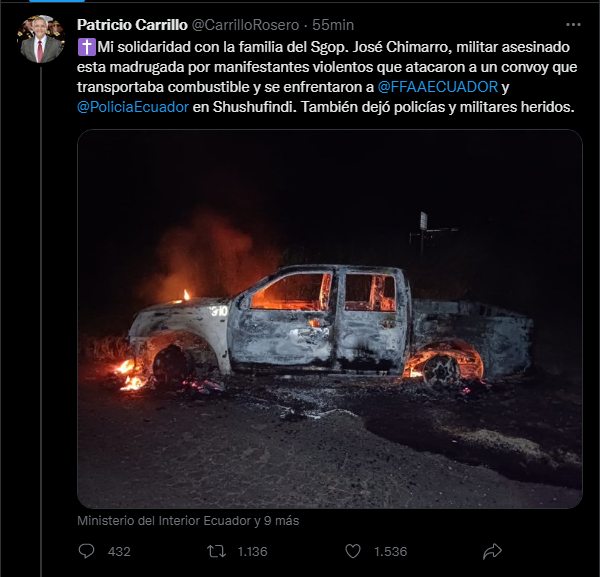Screen dimensions: 600x577
Task: Show tagged accounts Ministerio del Interior Ecuador y 9 más
Action: (x=188, y=521)
